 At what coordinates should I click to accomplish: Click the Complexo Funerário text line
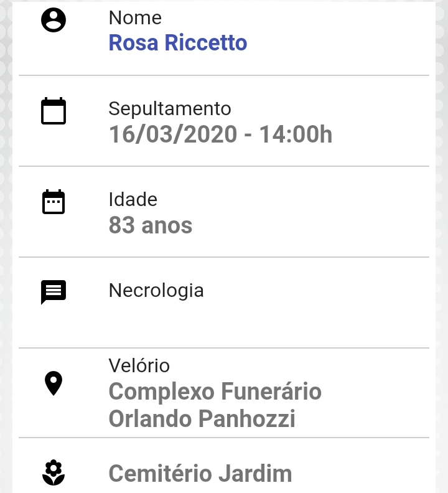[x=215, y=392]
